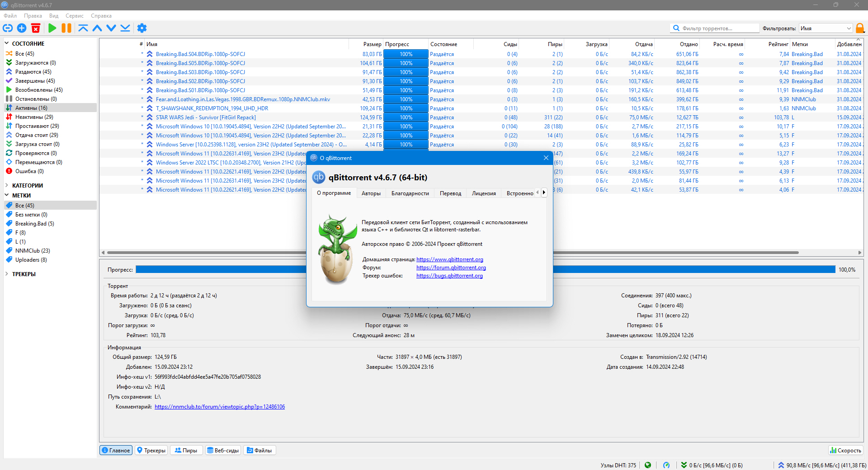Open the Сервис menu

75,16
